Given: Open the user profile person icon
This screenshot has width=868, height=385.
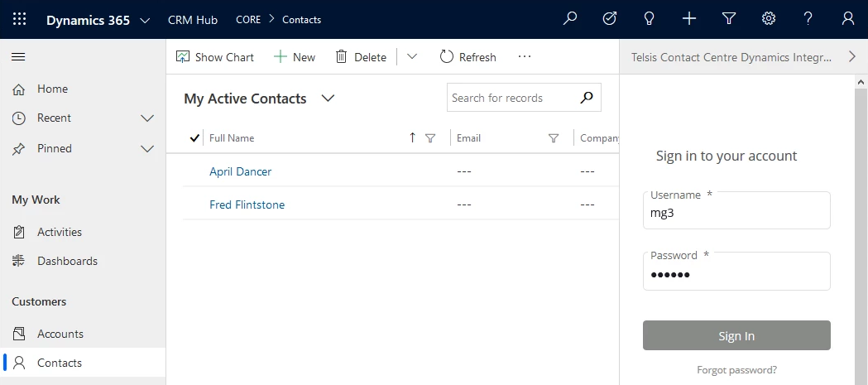Looking at the screenshot, I should point(847,19).
